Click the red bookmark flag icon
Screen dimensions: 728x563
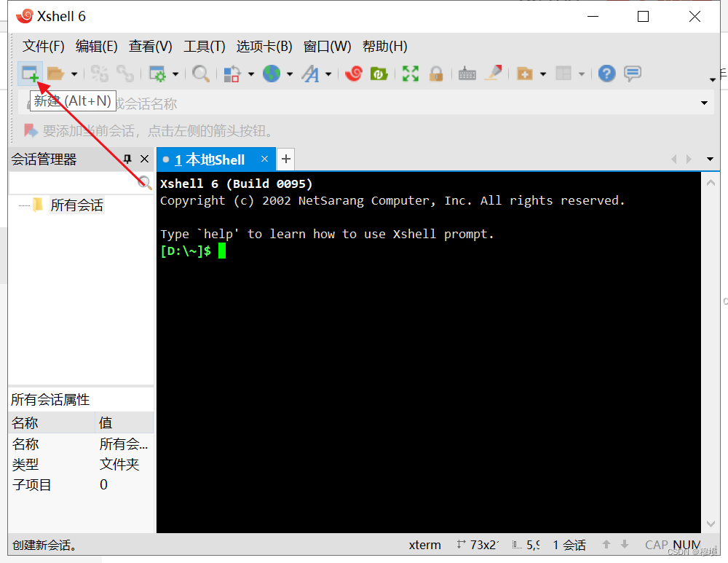click(31, 130)
